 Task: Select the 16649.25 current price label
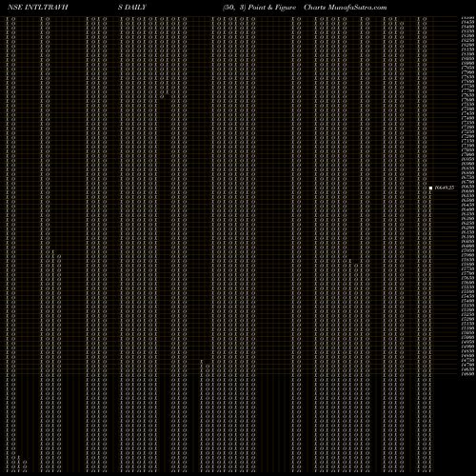pyautogui.click(x=445, y=188)
